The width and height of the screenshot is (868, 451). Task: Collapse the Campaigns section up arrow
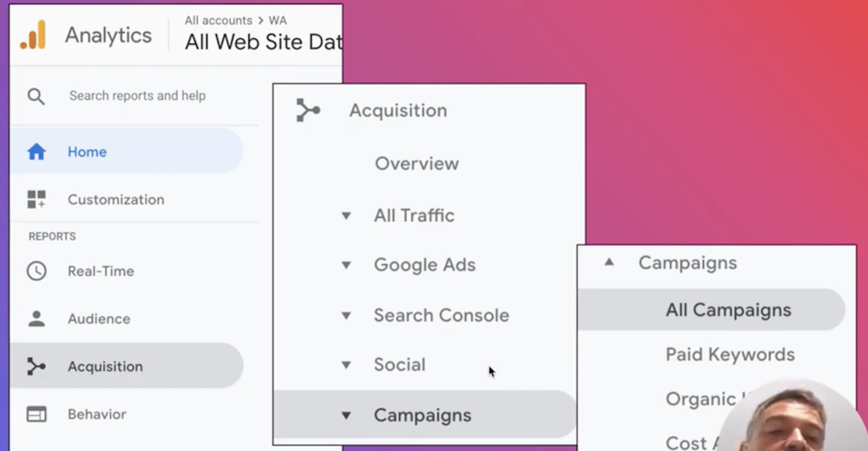click(x=609, y=262)
